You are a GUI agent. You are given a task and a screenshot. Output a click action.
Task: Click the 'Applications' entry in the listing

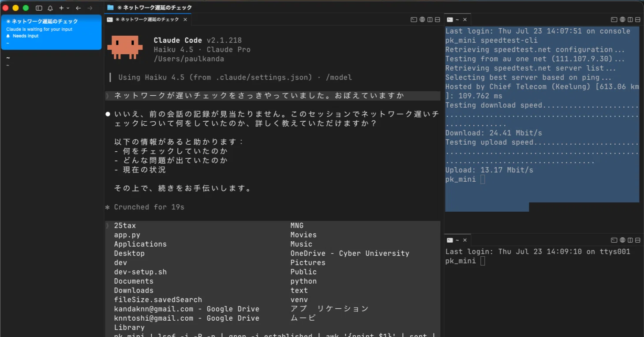pos(140,244)
